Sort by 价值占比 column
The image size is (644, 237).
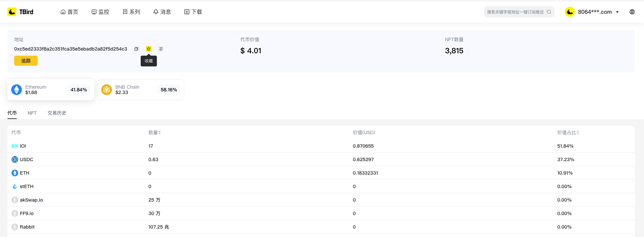point(568,132)
